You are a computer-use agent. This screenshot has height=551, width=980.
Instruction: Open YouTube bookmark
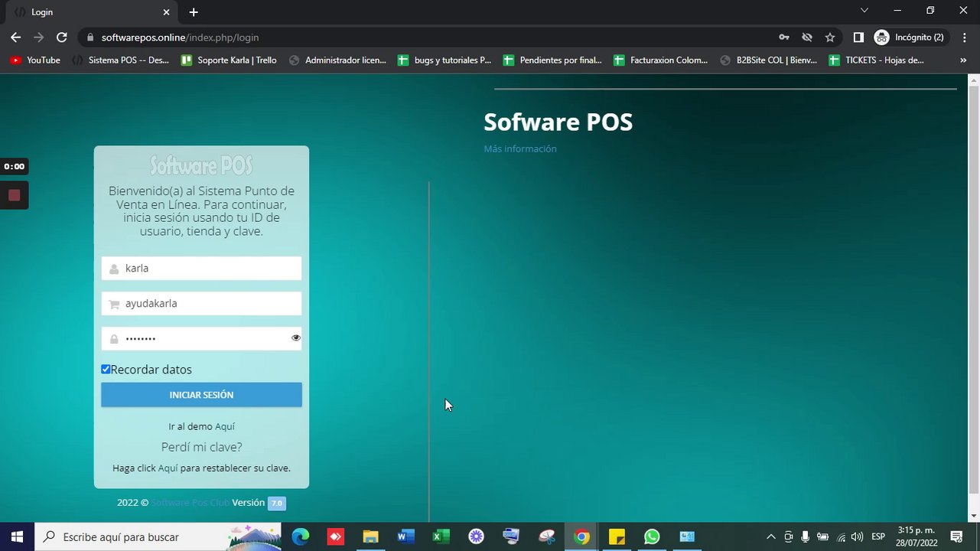point(35,60)
